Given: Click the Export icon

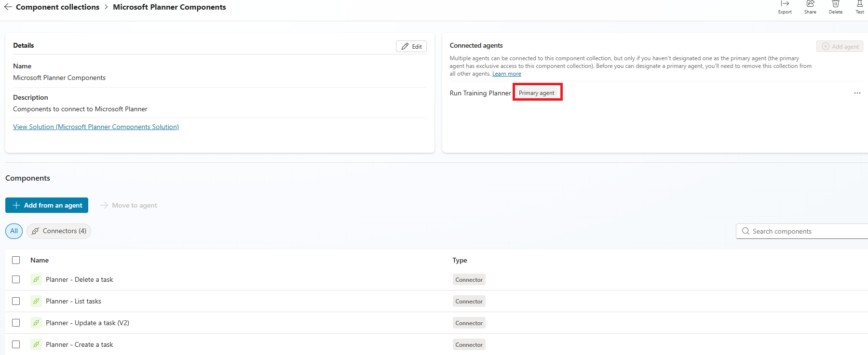Looking at the screenshot, I should click(785, 4).
